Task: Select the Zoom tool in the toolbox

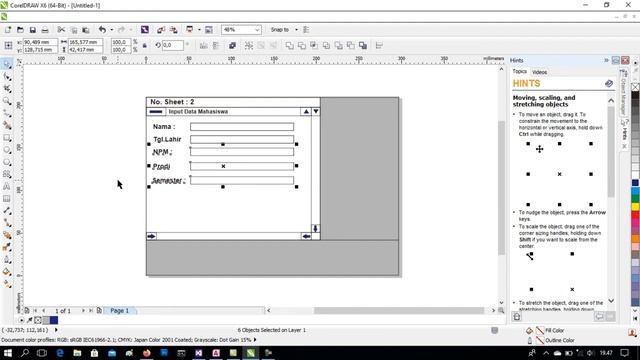Action: click(7, 101)
